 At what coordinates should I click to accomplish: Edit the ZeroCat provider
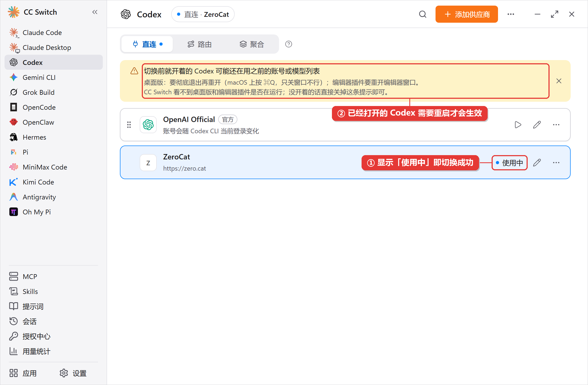click(537, 163)
